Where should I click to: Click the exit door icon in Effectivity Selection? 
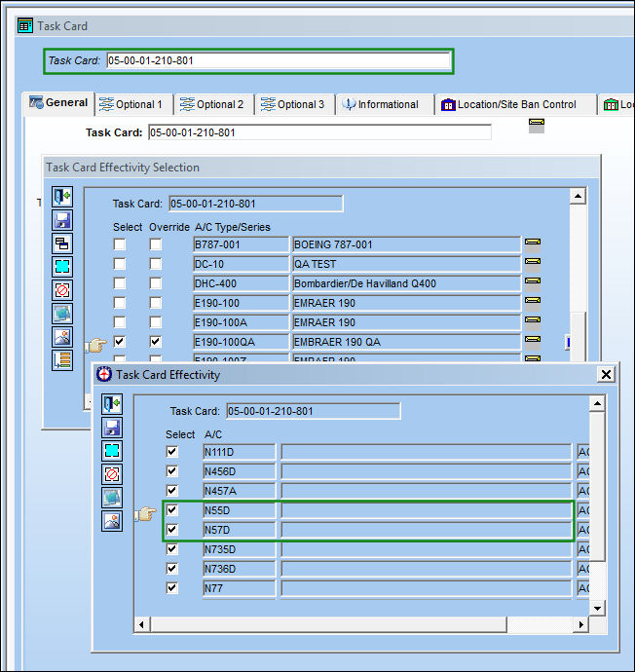(62, 197)
